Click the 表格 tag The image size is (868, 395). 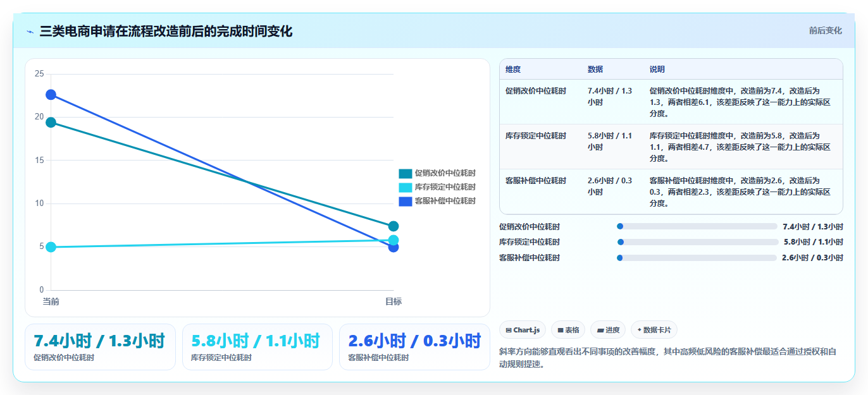568,330
